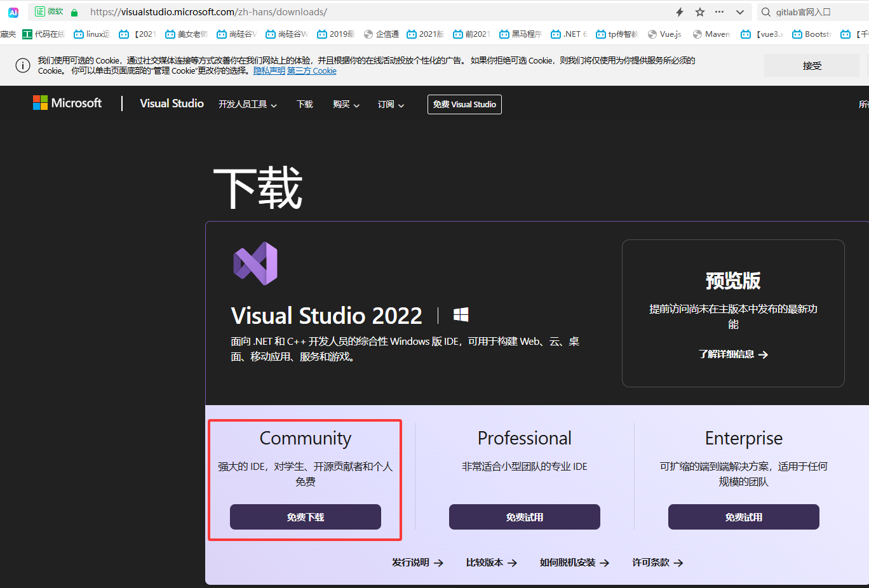The width and height of the screenshot is (869, 588).
Task: Click the Windows platform icon beside Visual Studio 2022
Action: click(x=461, y=315)
